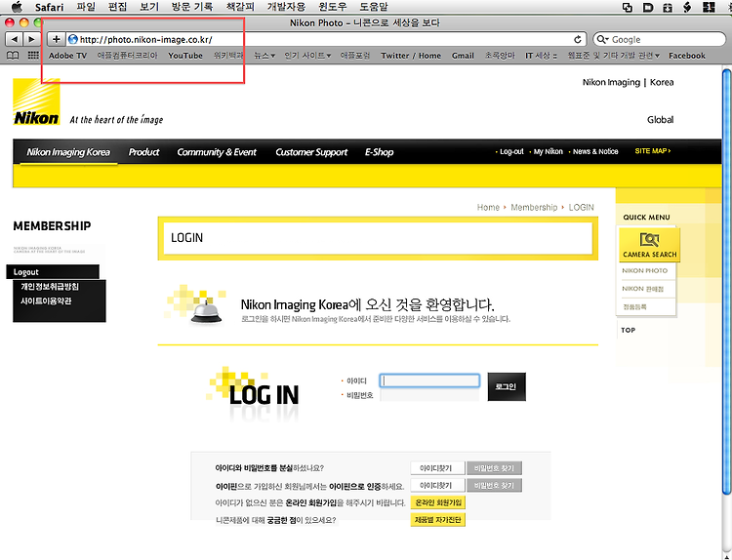The width and height of the screenshot is (732, 560).
Task: Open the 편집 menu
Action: [x=117, y=7]
